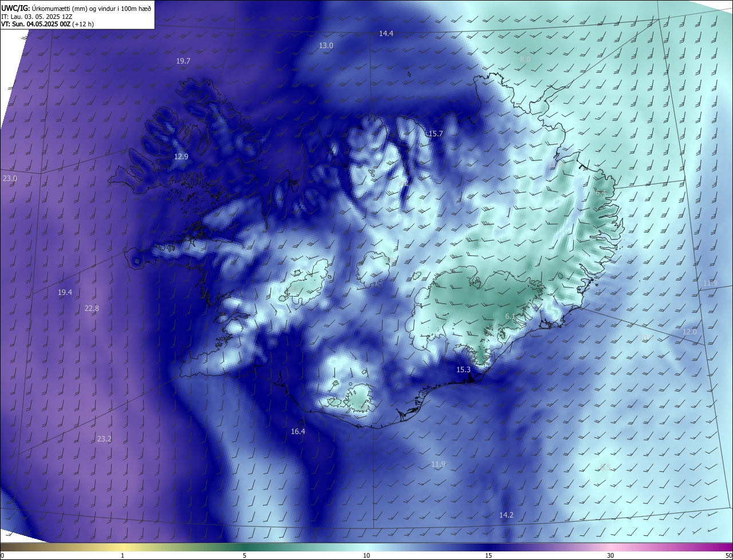Select the 13.0 value label
The image size is (733, 560).
326,45
